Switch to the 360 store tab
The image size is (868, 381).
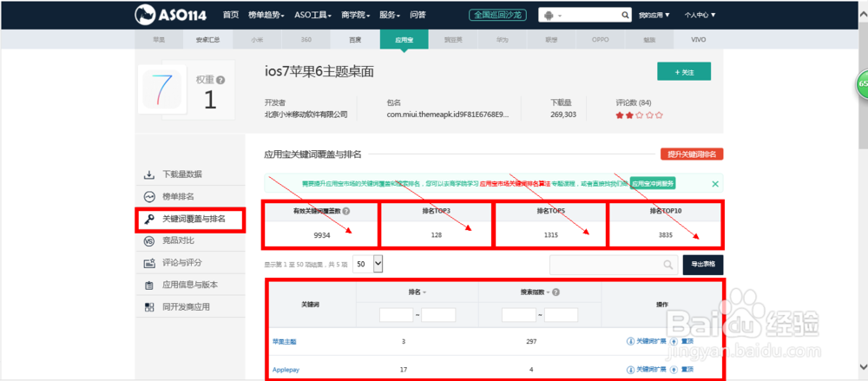pyautogui.click(x=306, y=40)
